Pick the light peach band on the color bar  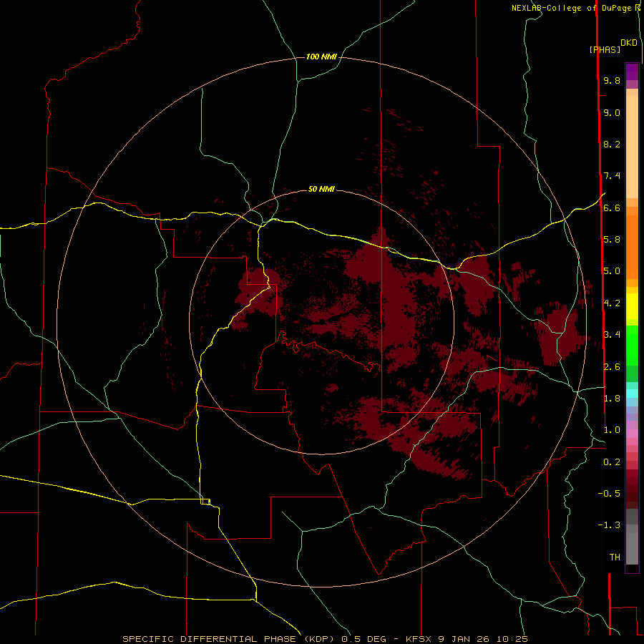[x=632, y=147]
